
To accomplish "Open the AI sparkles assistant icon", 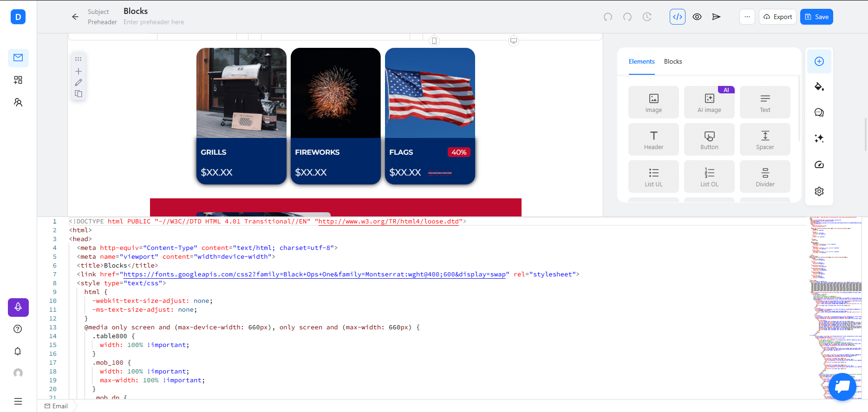I will (x=819, y=138).
